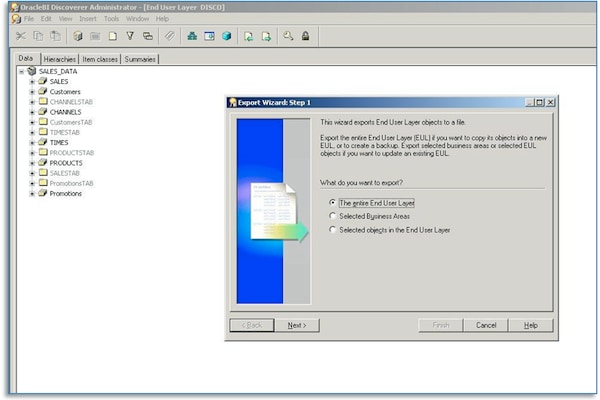Switch to the Item classes tab
Viewport: 600px width, 400px height.
[100, 59]
